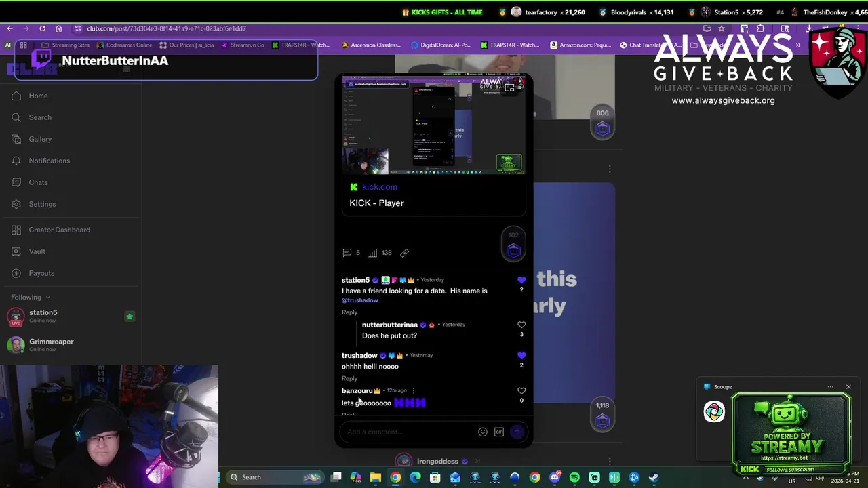Open Discord from the taskbar
Screen dimensions: 868x488
555,477
